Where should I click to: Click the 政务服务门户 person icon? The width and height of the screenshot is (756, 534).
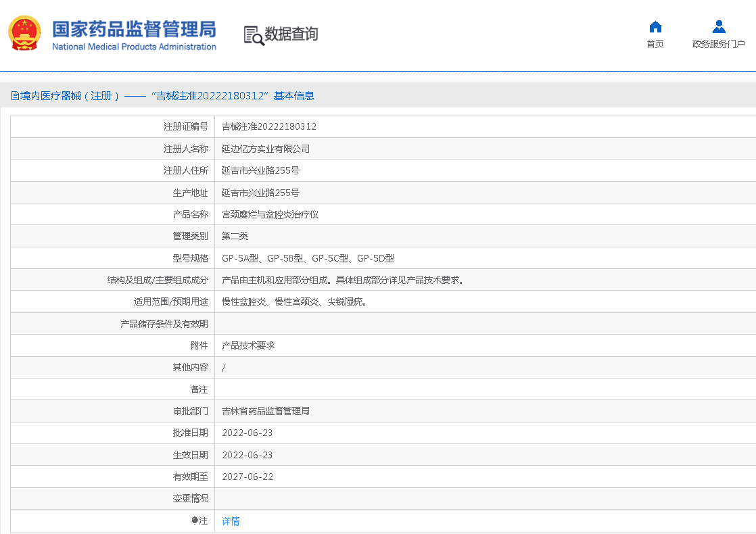(x=718, y=27)
